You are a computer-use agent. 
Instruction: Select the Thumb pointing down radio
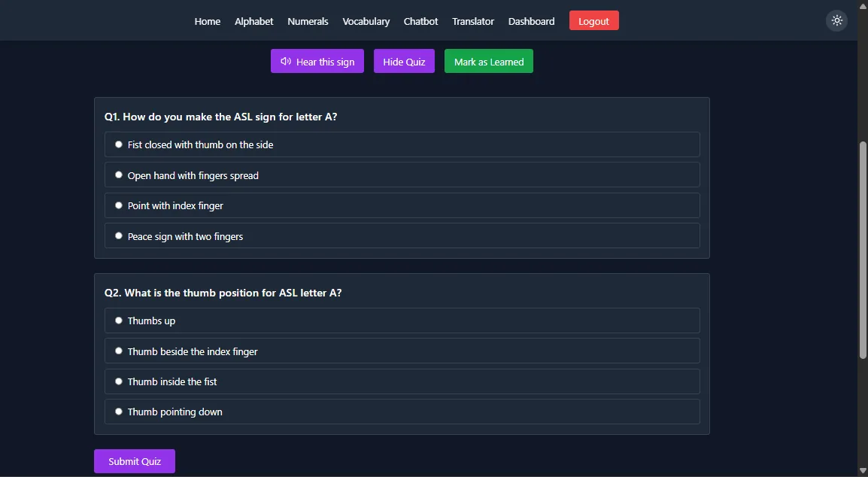(118, 412)
